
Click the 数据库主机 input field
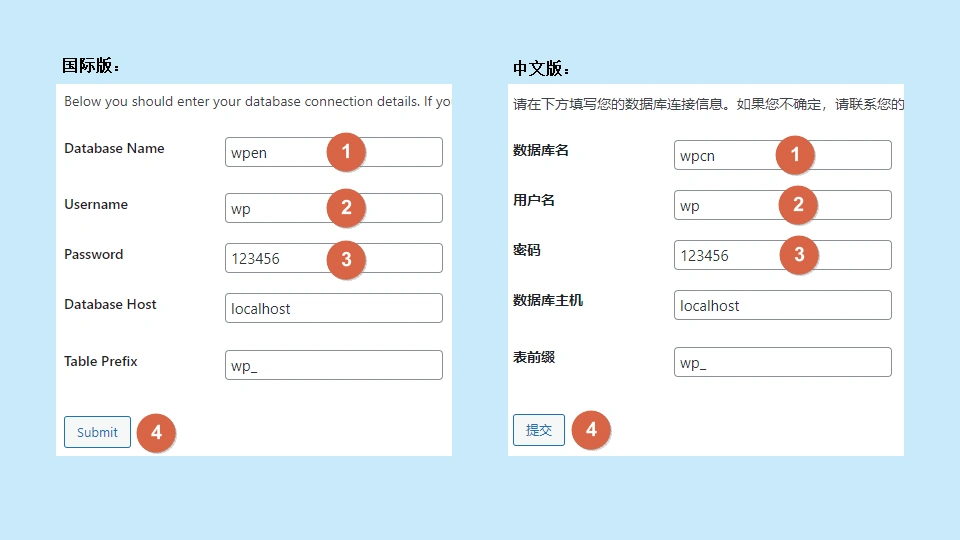[x=782, y=305]
